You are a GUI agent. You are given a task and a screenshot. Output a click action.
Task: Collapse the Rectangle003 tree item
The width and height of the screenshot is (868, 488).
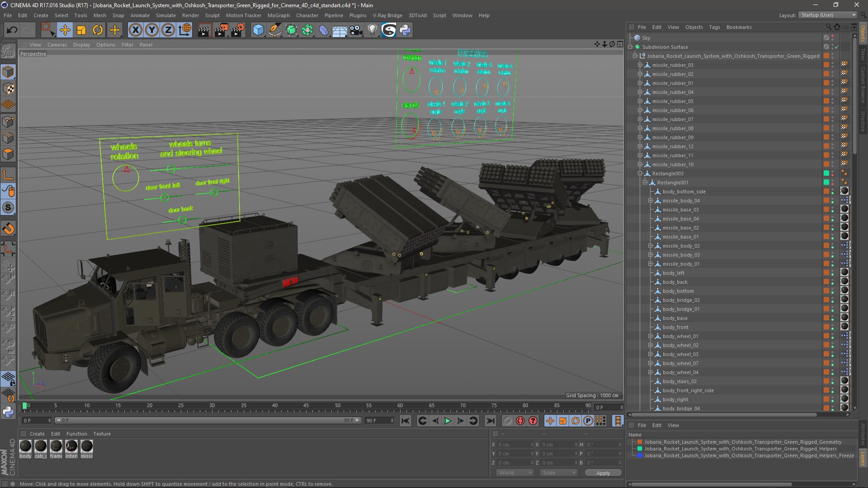point(640,174)
